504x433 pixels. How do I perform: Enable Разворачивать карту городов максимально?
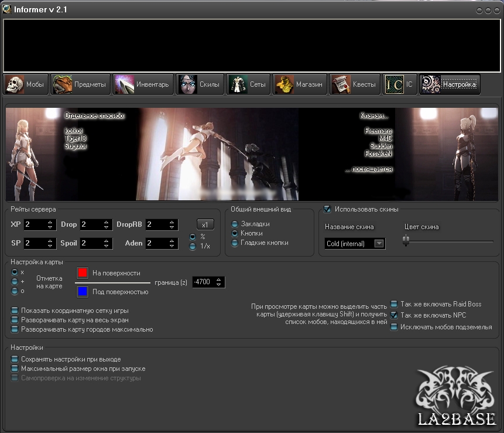pos(15,329)
